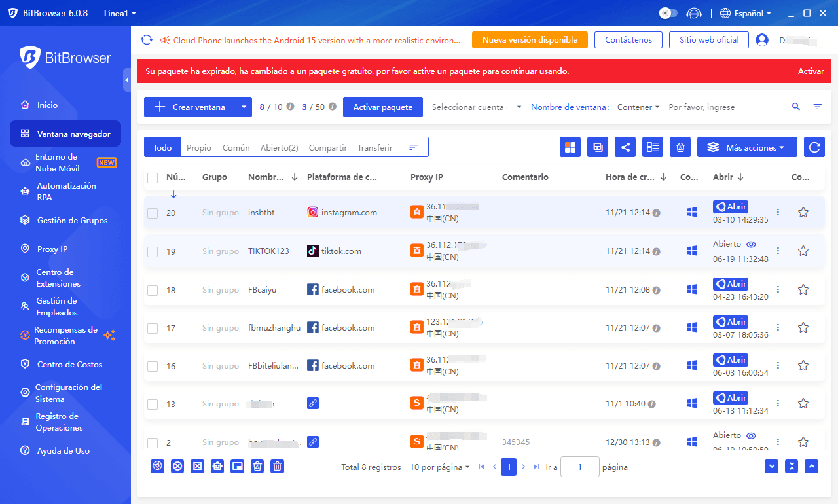Check the box for row 13
Screen dimensions: 838x504
[153, 404]
